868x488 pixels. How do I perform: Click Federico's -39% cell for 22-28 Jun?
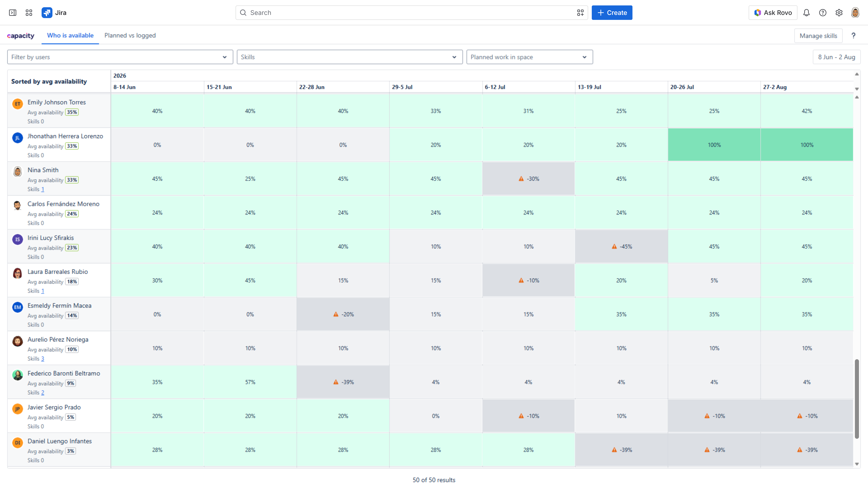pyautogui.click(x=343, y=382)
